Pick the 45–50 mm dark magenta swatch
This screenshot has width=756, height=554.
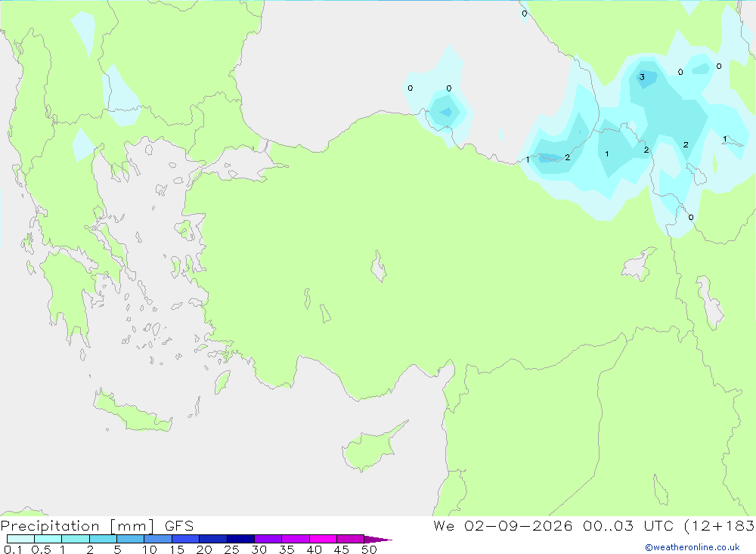point(350,539)
